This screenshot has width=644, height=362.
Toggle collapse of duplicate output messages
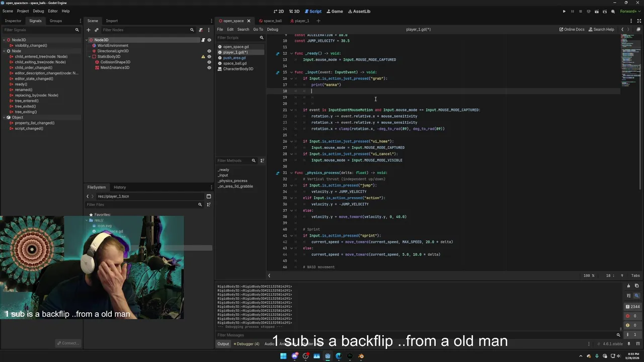pyautogui.click(x=629, y=296)
